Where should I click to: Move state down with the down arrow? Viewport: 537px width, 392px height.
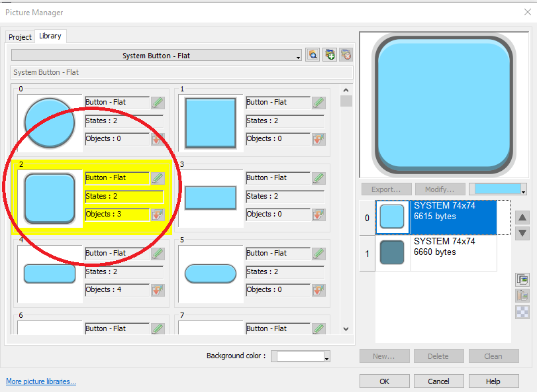pos(522,233)
